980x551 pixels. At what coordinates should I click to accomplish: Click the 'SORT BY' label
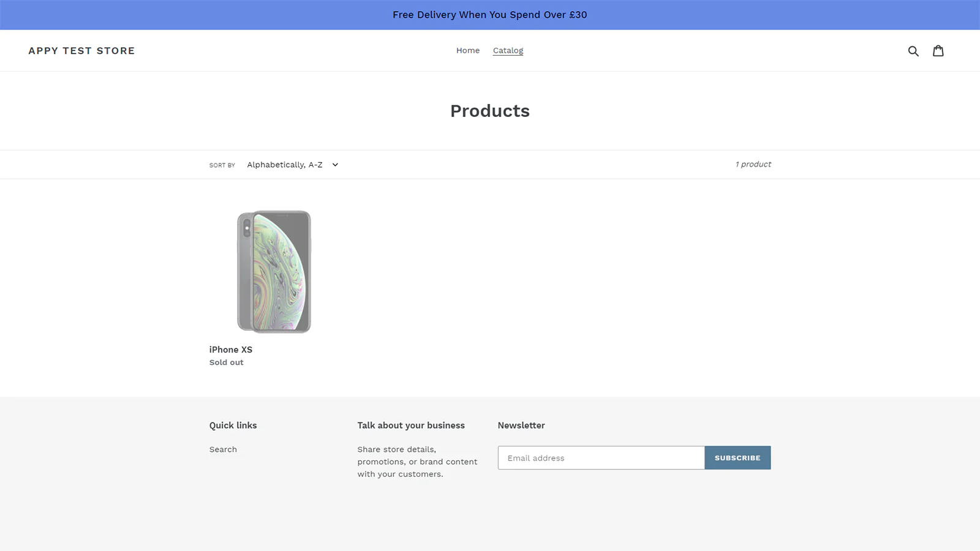pos(222,165)
